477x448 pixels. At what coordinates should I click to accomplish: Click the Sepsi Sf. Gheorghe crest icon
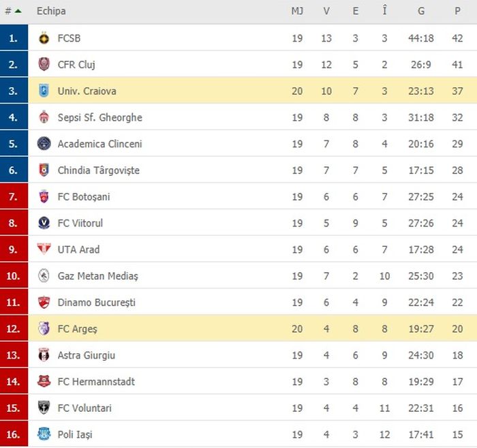44,117
